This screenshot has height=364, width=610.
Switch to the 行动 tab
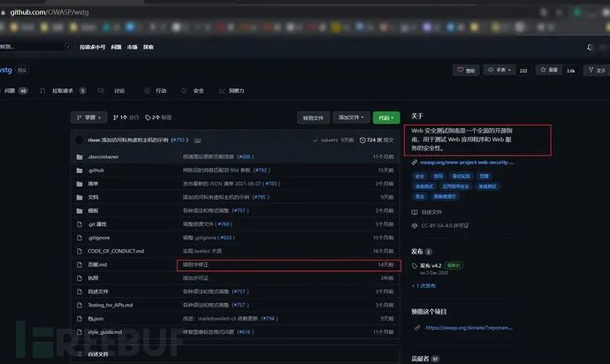(156, 91)
